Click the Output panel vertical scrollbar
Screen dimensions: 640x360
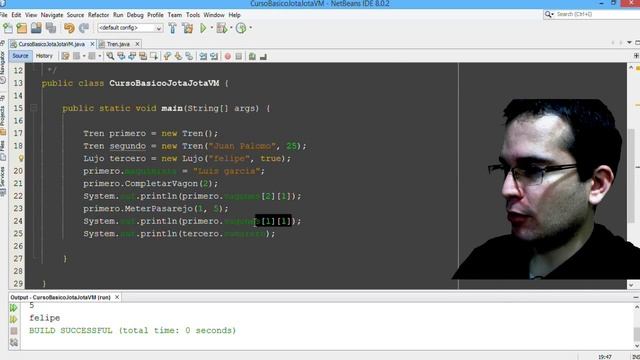[x=636, y=326]
